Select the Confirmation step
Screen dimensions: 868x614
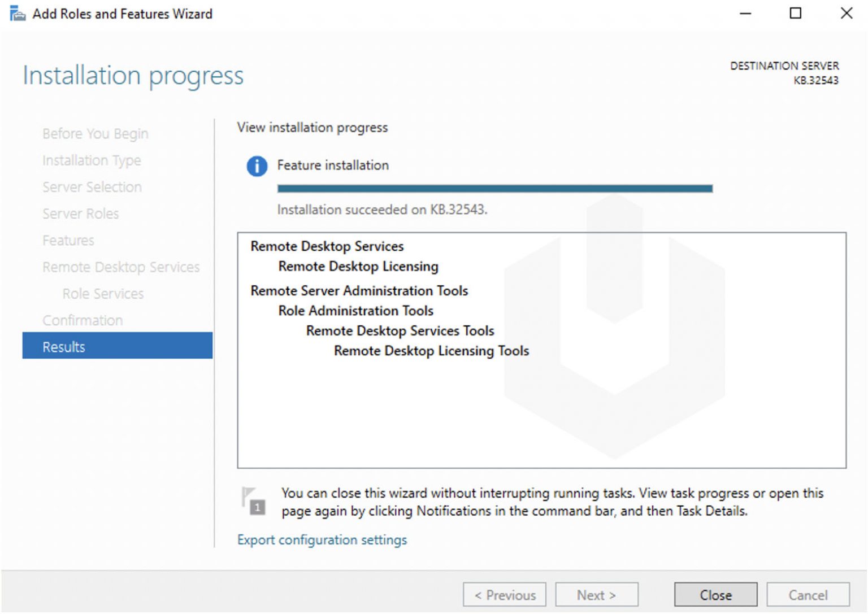[x=83, y=320]
